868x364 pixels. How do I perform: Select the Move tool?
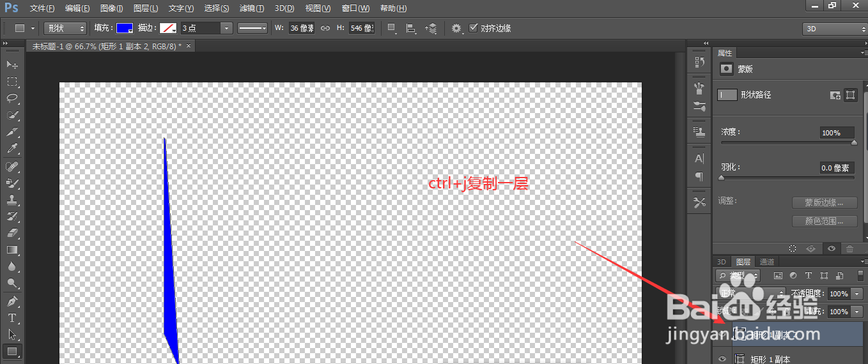12,65
